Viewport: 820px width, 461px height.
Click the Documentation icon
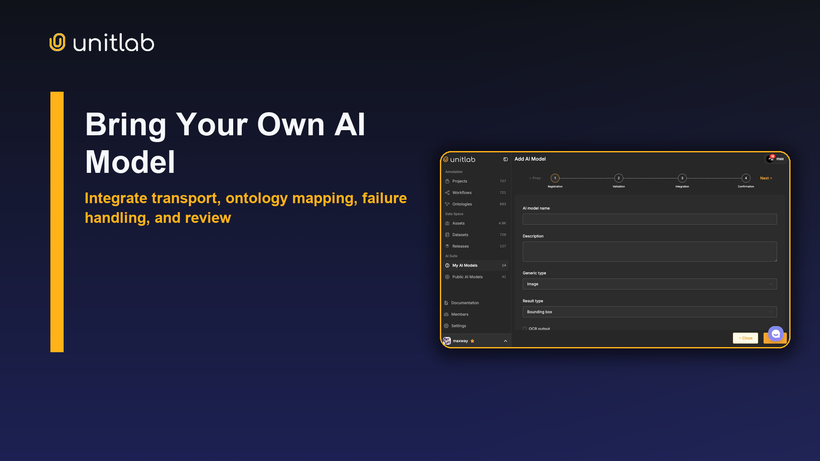[x=446, y=303]
